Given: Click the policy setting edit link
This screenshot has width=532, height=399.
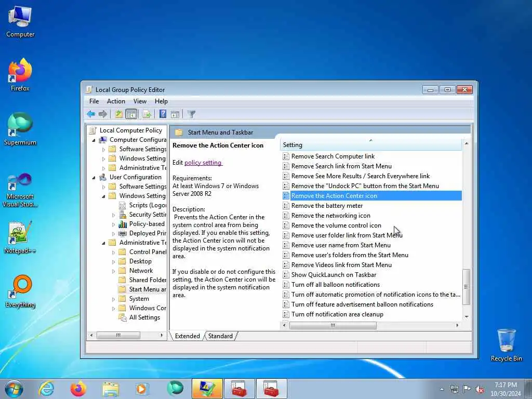Looking at the screenshot, I should tap(203, 163).
